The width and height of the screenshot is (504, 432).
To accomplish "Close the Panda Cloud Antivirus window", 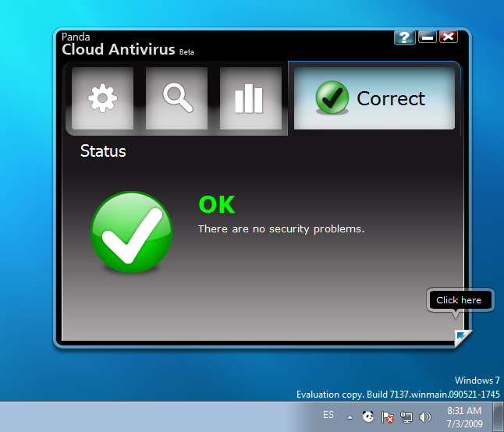I will (449, 37).
